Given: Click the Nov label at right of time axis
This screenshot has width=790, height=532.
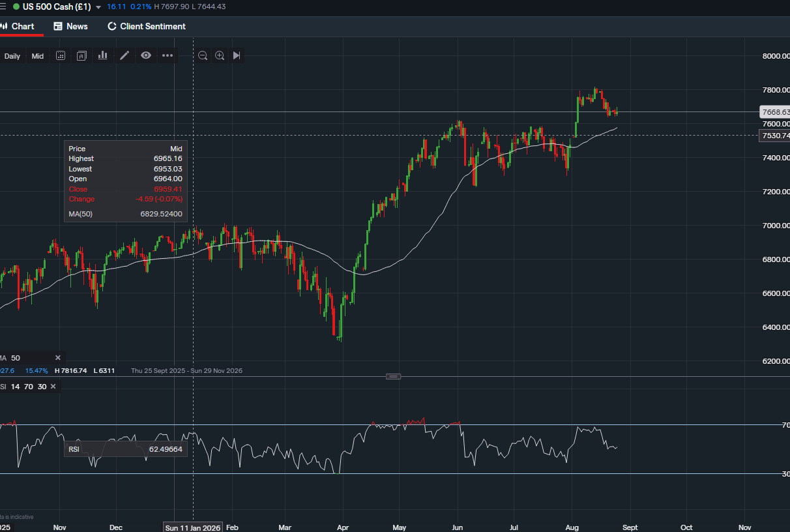Looking at the screenshot, I should pos(745,527).
